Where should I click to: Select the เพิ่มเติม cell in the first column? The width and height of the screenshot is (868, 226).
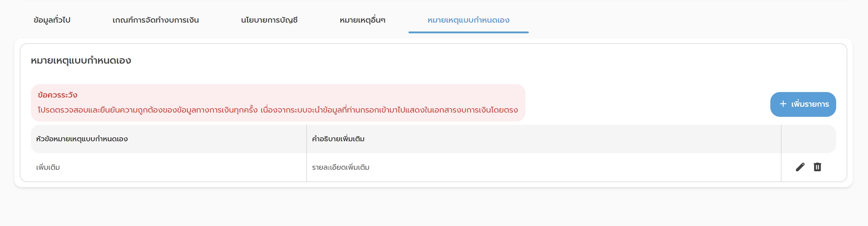tap(48, 167)
